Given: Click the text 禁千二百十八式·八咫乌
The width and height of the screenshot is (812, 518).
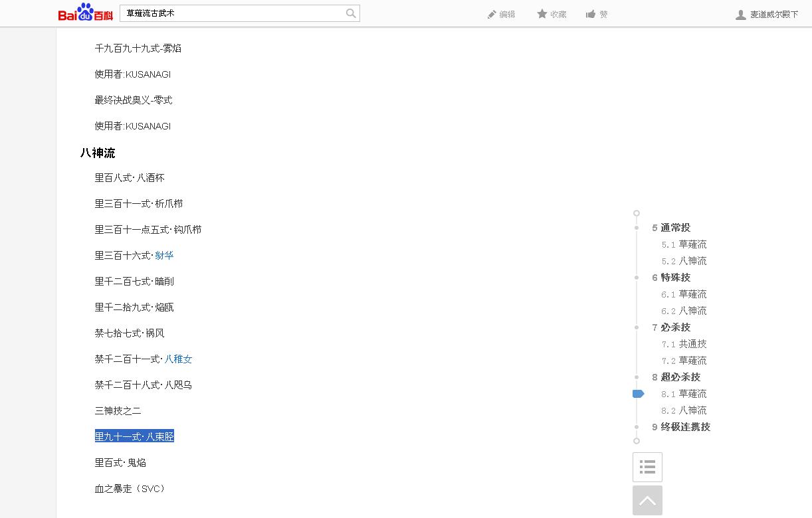Looking at the screenshot, I should (144, 385).
